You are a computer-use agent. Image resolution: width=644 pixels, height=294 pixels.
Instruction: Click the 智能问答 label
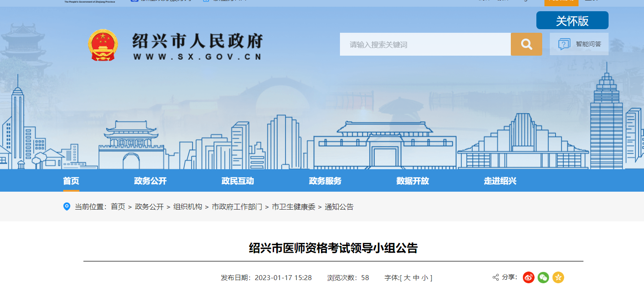click(588, 44)
